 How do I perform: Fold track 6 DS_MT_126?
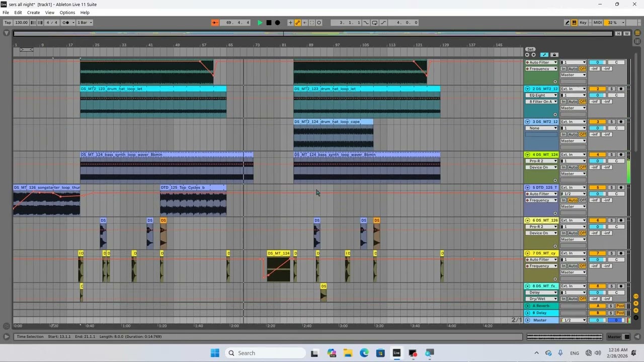[x=528, y=220]
